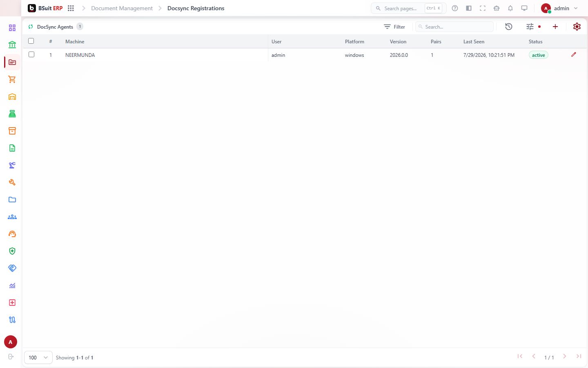Enter fullscreen mode via top bar icon
Screen dimensions: 588x368
pyautogui.click(x=483, y=8)
